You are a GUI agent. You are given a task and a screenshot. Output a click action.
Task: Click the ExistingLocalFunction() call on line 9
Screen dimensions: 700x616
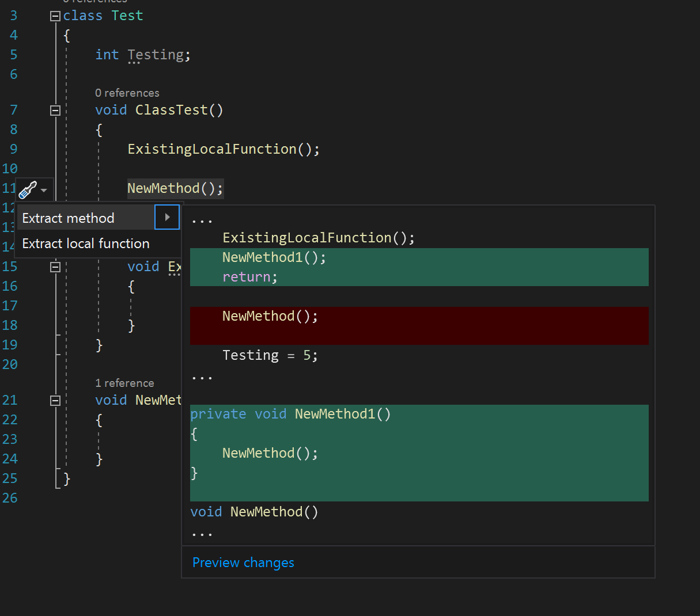[x=224, y=149]
